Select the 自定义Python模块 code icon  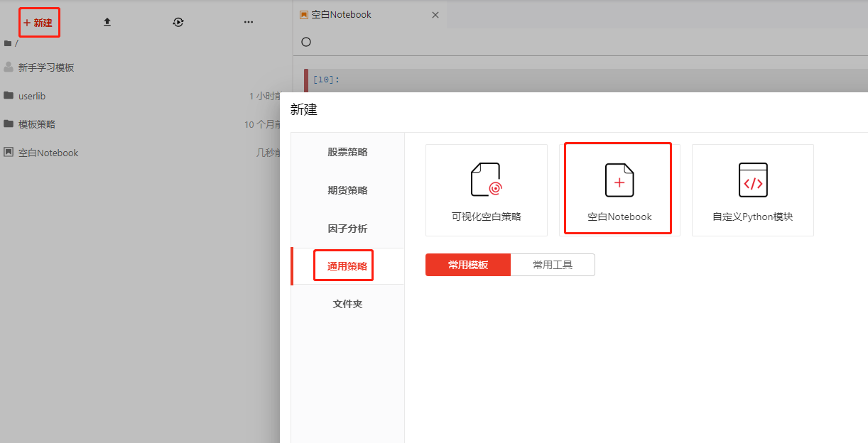pos(752,180)
